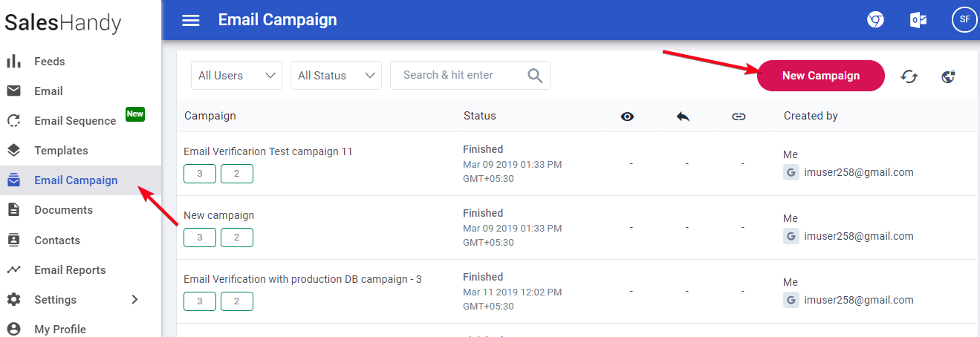Image resolution: width=980 pixels, height=337 pixels.
Task: Click badge 2 under New campaign
Action: 237,238
